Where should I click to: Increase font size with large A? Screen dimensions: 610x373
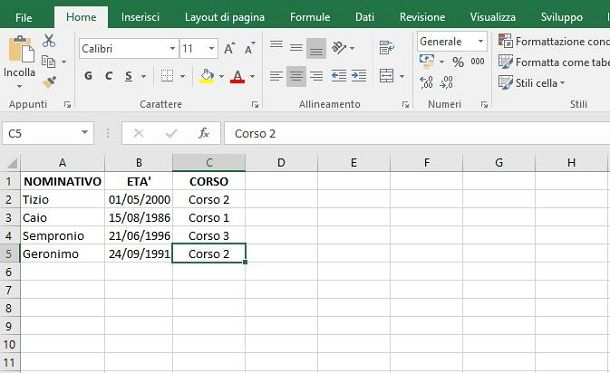229,49
